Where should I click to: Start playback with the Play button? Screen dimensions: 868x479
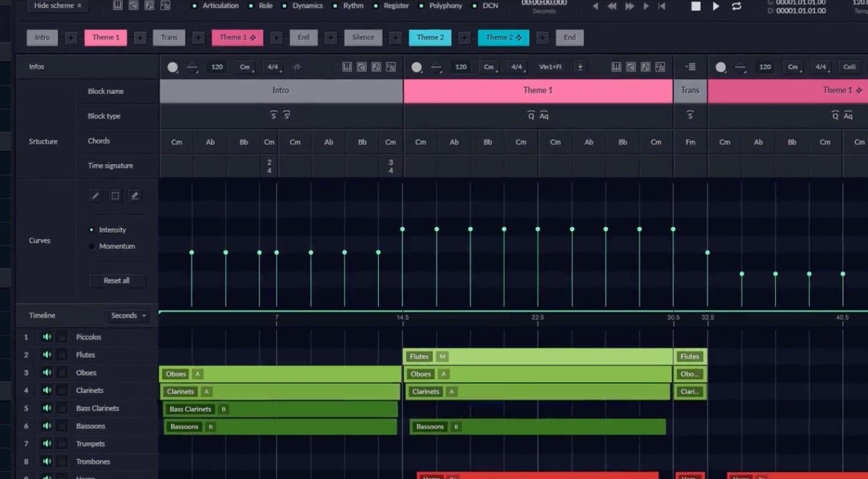coord(716,6)
